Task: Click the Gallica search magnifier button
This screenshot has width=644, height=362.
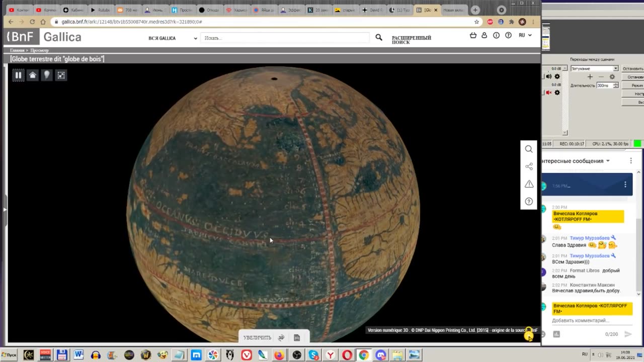Action: 379,37
